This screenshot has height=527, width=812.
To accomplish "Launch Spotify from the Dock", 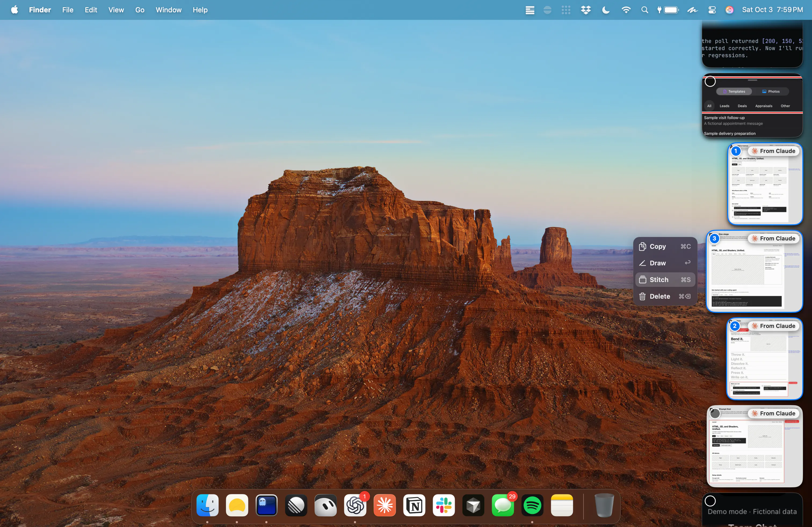I will click(x=532, y=505).
